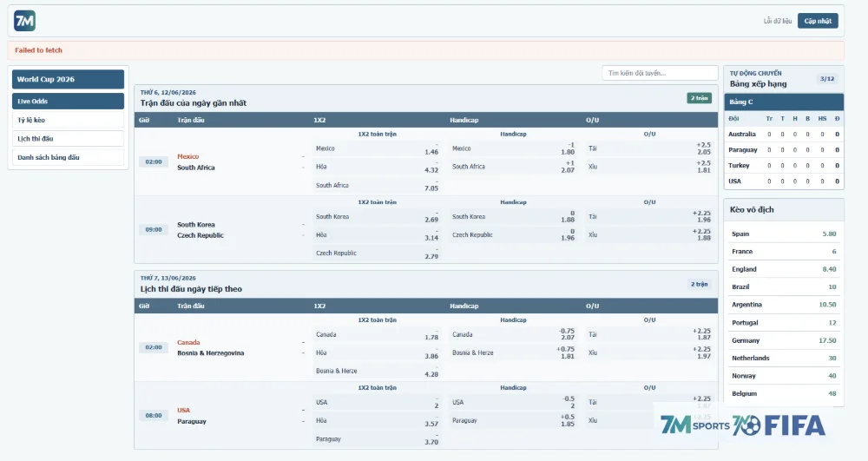Click Mexico 1X2 odds 1.46
This screenshot has width=868, height=461.
(x=377, y=148)
